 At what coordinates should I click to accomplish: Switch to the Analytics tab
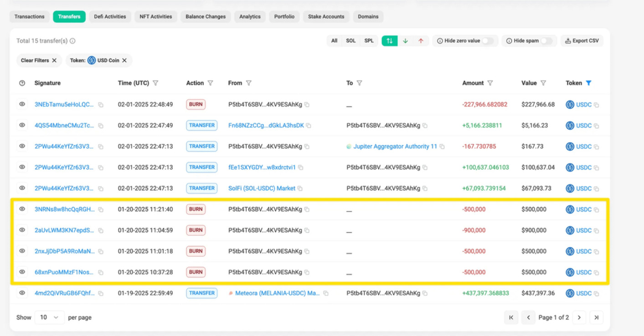(250, 16)
